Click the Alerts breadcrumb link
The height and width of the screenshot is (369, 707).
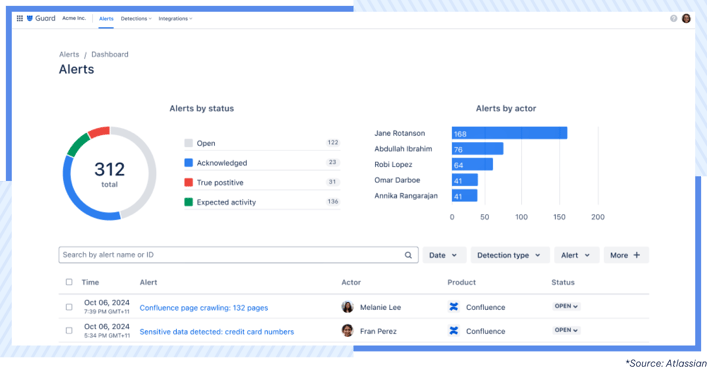click(x=69, y=54)
